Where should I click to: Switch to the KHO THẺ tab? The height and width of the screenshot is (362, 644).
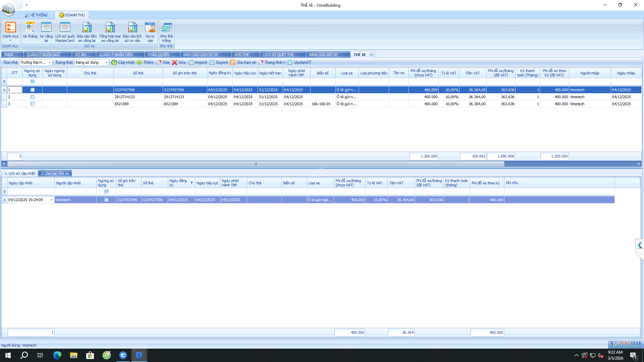click(x=242, y=55)
